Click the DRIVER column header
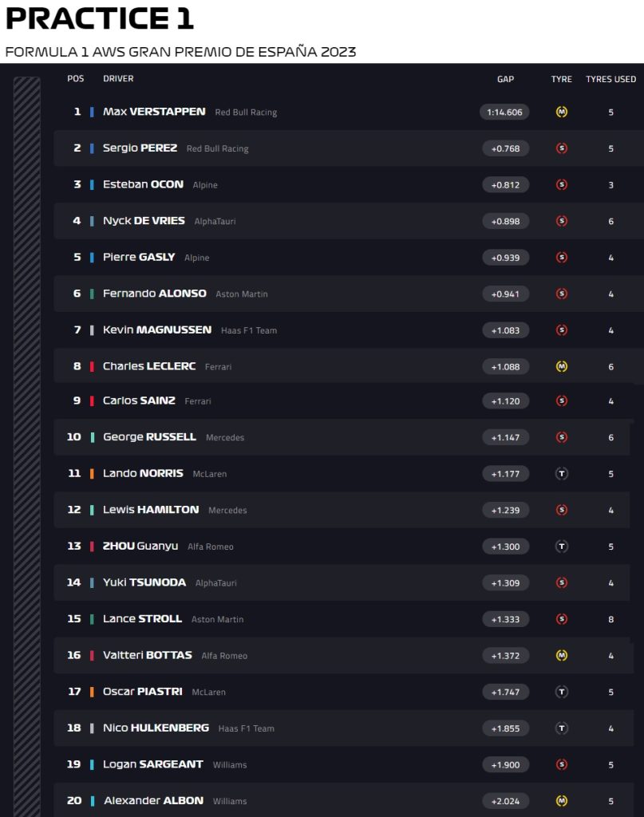644x817 pixels. tap(118, 79)
